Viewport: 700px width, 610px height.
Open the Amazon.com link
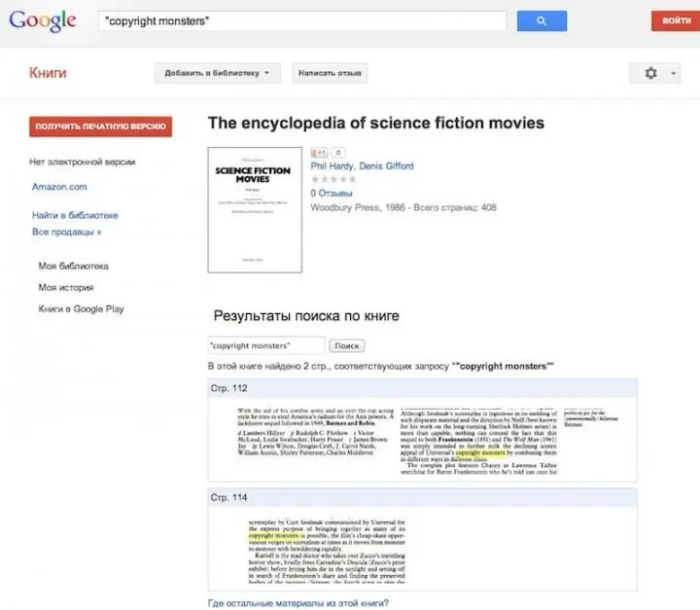[x=59, y=187]
